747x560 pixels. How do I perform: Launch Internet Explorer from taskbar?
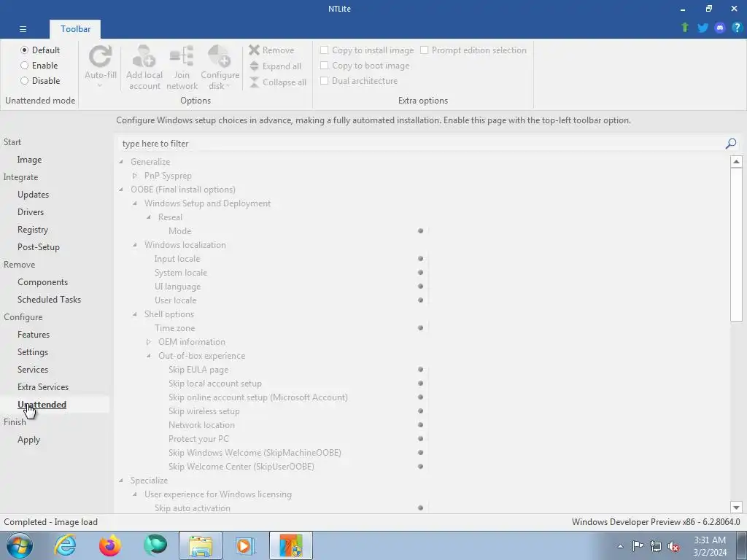click(x=65, y=545)
